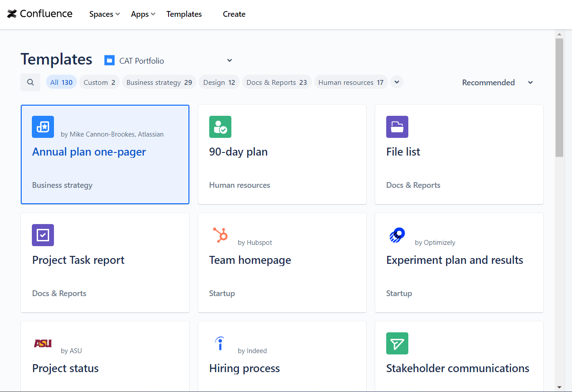The height and width of the screenshot is (392, 572).
Task: Filter templates by Custom category
Action: point(99,82)
